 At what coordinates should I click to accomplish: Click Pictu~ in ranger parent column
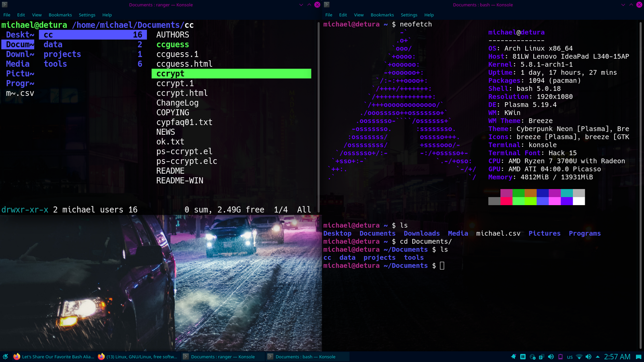[20, 73]
